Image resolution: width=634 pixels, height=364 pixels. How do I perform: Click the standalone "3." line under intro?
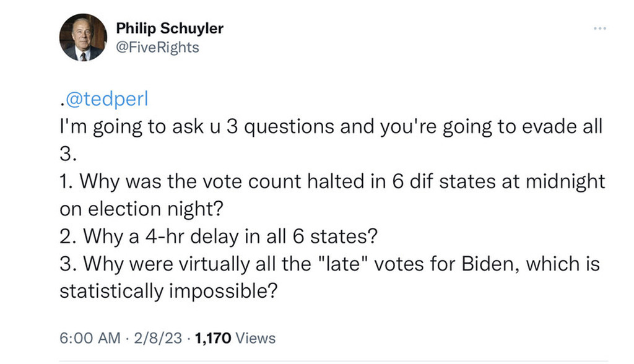(x=67, y=155)
